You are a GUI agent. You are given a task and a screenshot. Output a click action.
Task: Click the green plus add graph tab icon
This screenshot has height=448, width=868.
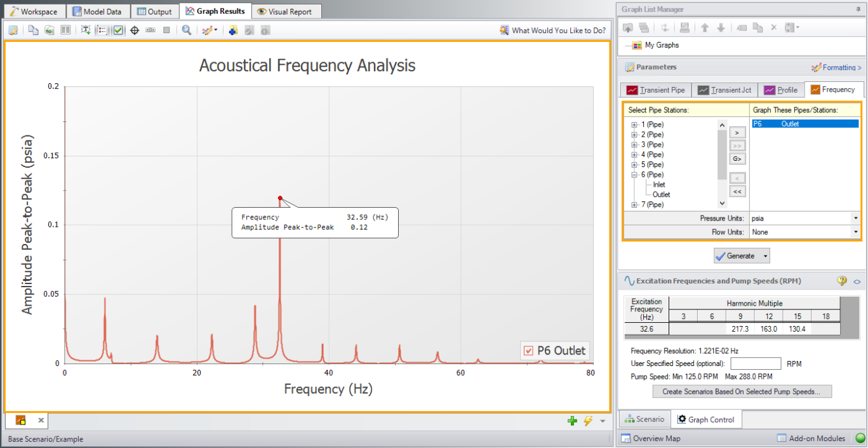tap(572, 421)
